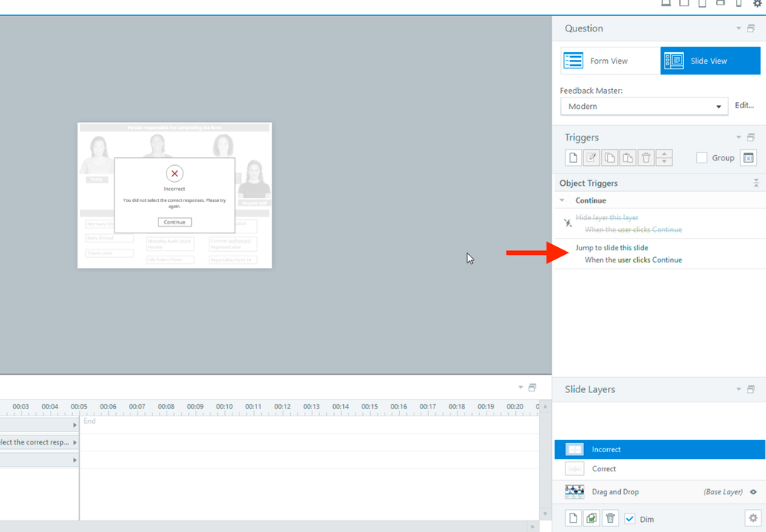Collapse all Object Triggers icon
Image resolution: width=766 pixels, height=532 pixels.
756,183
